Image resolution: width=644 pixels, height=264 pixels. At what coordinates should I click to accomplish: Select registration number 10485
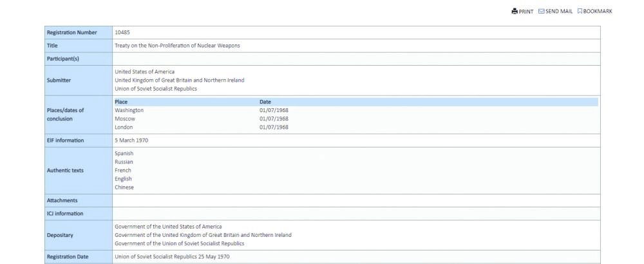tap(122, 32)
